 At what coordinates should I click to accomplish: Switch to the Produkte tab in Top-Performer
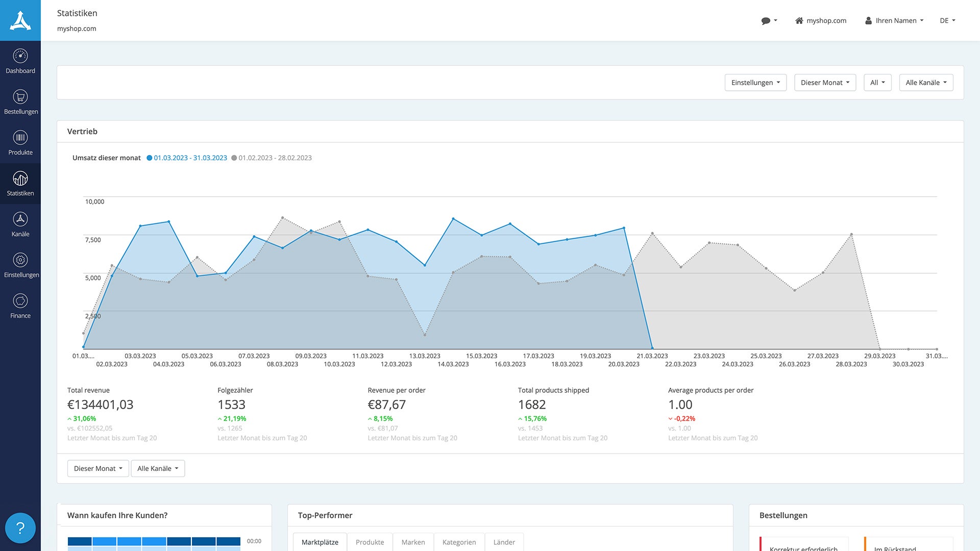point(370,542)
